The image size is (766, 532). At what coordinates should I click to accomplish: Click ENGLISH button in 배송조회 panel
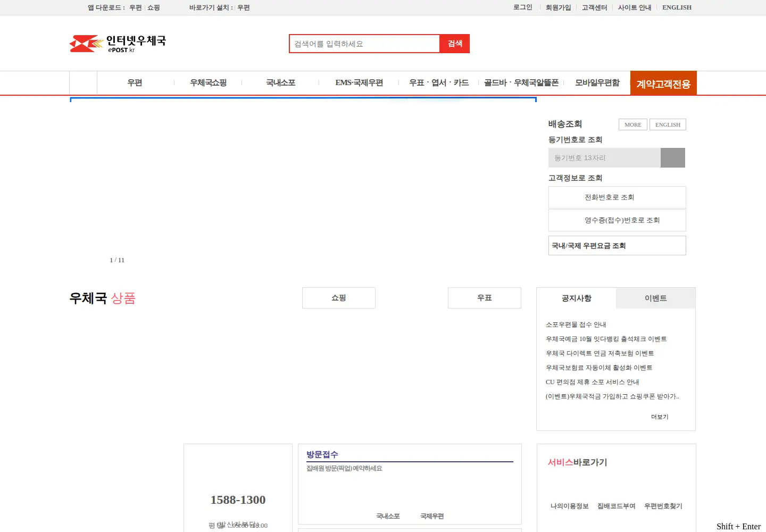pyautogui.click(x=668, y=124)
